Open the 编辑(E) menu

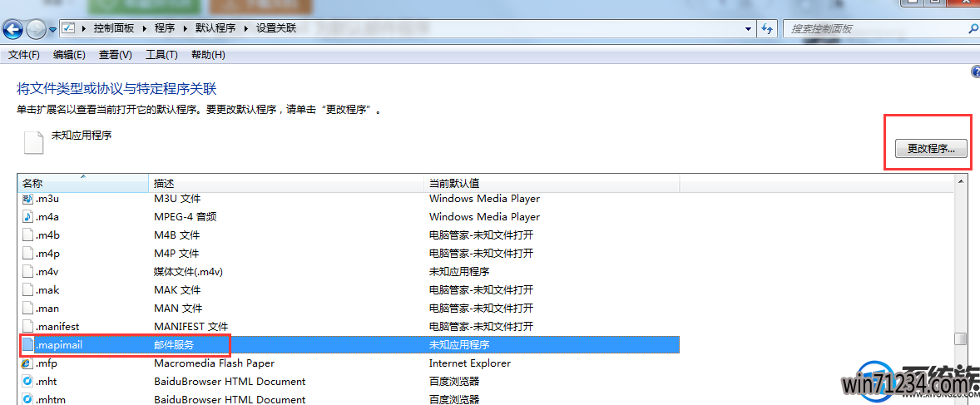pos(69,55)
